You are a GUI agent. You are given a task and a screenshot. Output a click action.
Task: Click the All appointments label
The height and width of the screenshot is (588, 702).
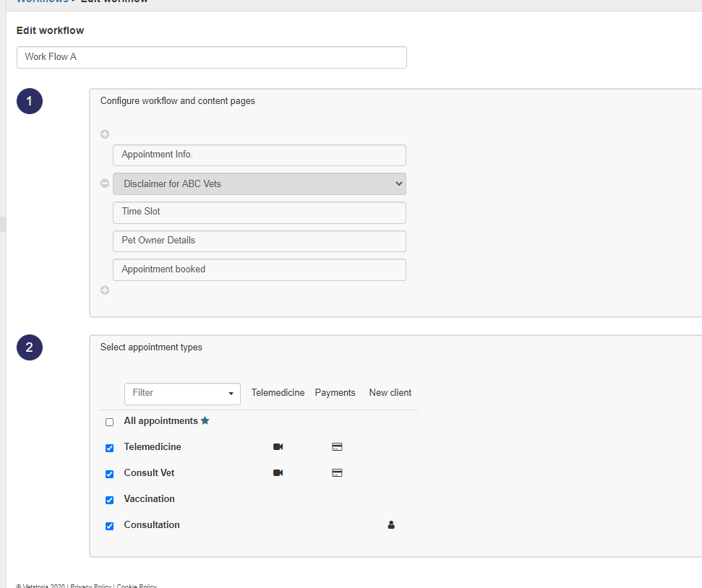click(x=160, y=420)
